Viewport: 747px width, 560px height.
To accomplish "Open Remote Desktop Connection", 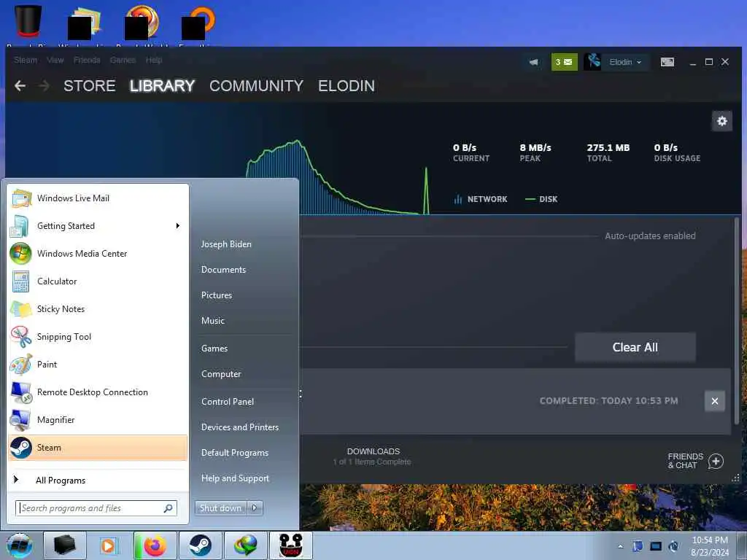I will (98, 392).
